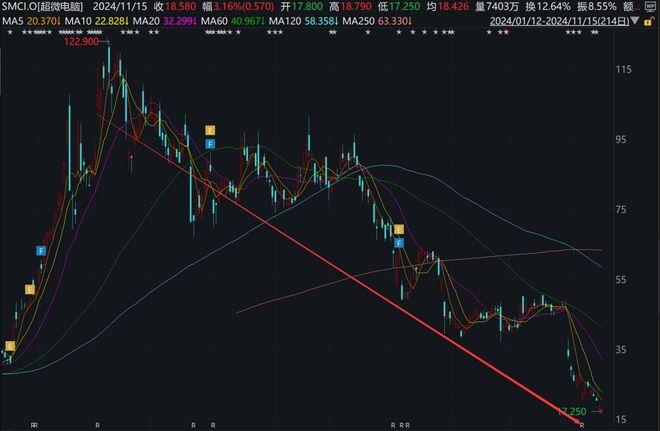Select the MA250 63.330 indicator label
This screenshot has height=431, width=660.
coord(377,21)
